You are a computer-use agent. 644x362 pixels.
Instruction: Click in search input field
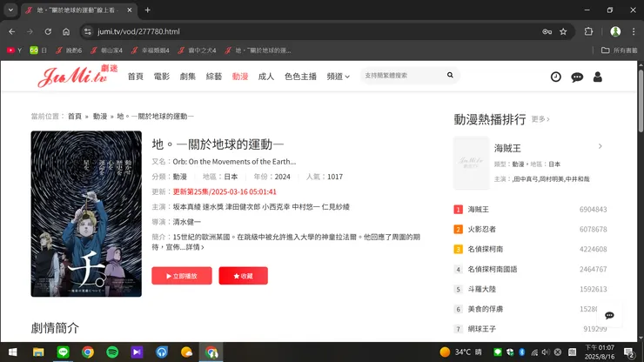coord(402,76)
